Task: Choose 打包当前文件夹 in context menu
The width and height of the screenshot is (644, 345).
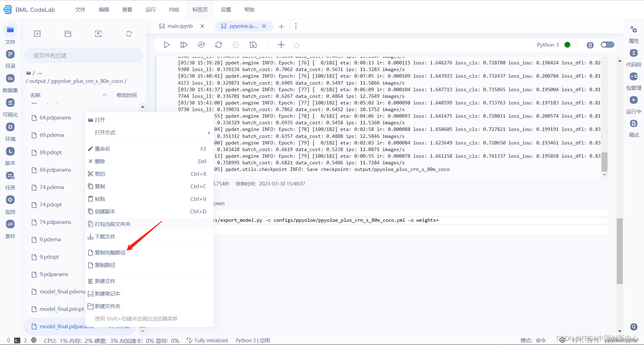Action: 149,224
